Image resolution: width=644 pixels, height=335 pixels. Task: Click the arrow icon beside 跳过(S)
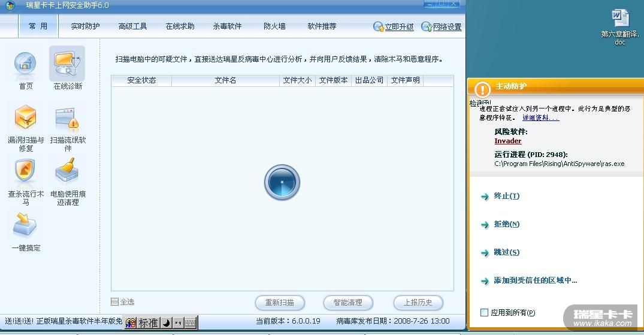[485, 252]
